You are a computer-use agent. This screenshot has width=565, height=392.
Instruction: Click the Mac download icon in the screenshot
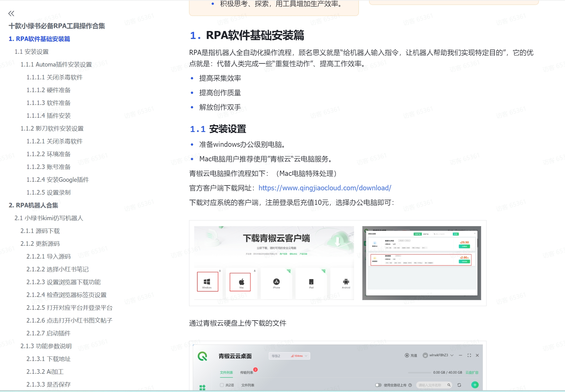[240, 282]
